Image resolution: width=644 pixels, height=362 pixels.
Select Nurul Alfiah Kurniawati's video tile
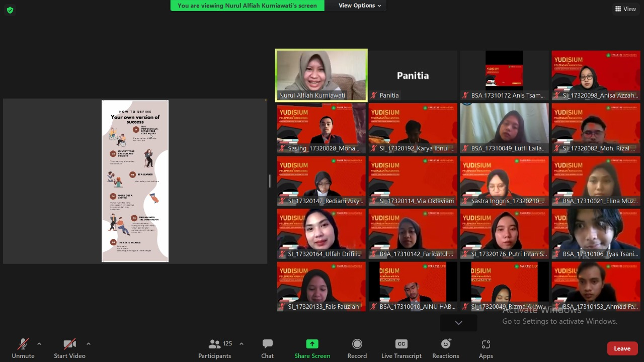pyautogui.click(x=321, y=74)
